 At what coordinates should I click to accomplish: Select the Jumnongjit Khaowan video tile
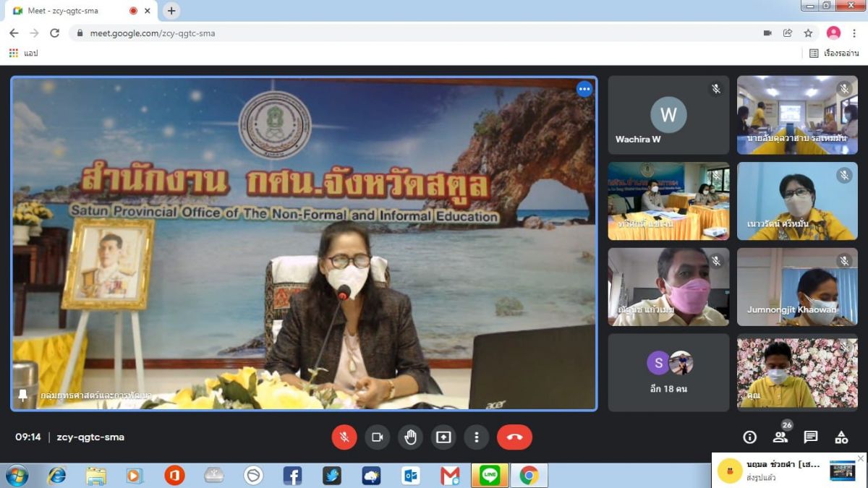pyautogui.click(x=797, y=287)
